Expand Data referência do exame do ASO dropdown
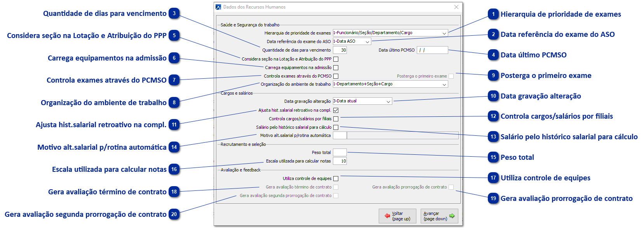 coord(367,42)
